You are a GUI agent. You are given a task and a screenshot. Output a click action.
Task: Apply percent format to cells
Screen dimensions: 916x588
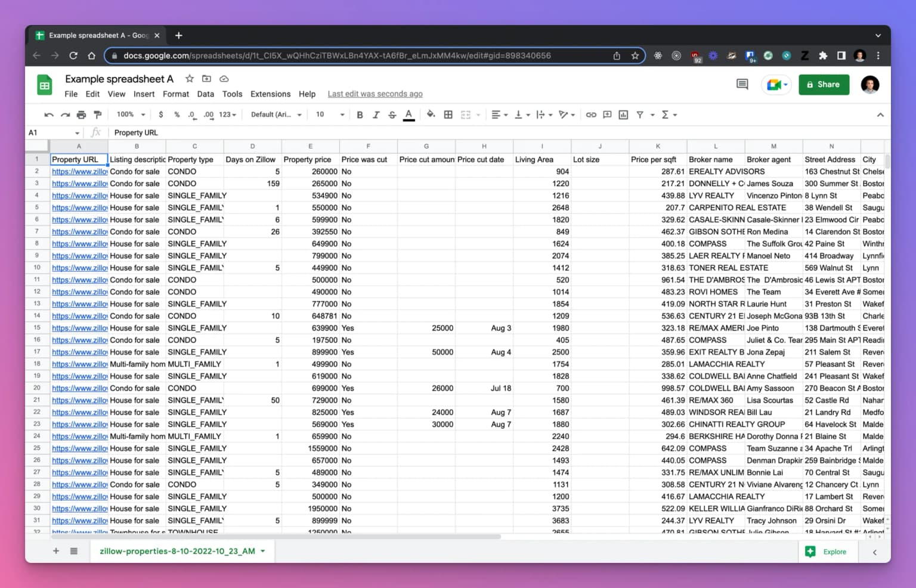click(177, 114)
